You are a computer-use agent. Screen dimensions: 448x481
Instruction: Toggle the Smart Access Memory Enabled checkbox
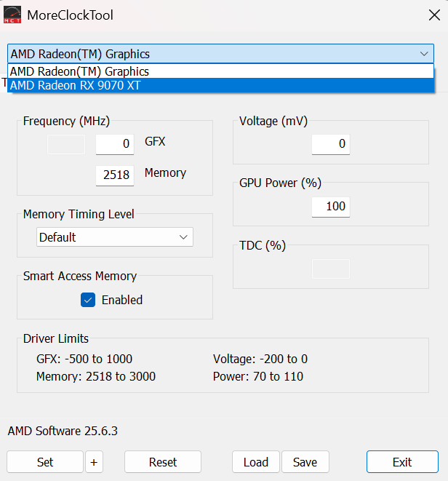(x=88, y=300)
